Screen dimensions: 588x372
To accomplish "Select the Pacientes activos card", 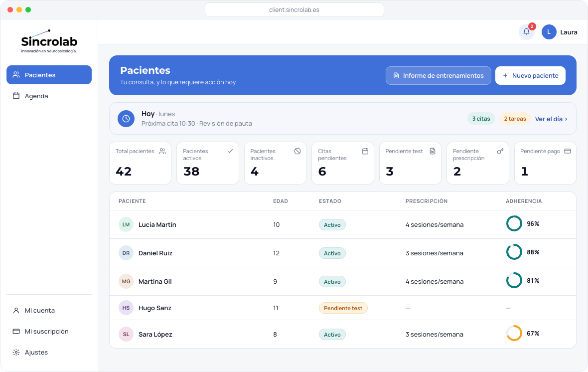I will coord(208,163).
